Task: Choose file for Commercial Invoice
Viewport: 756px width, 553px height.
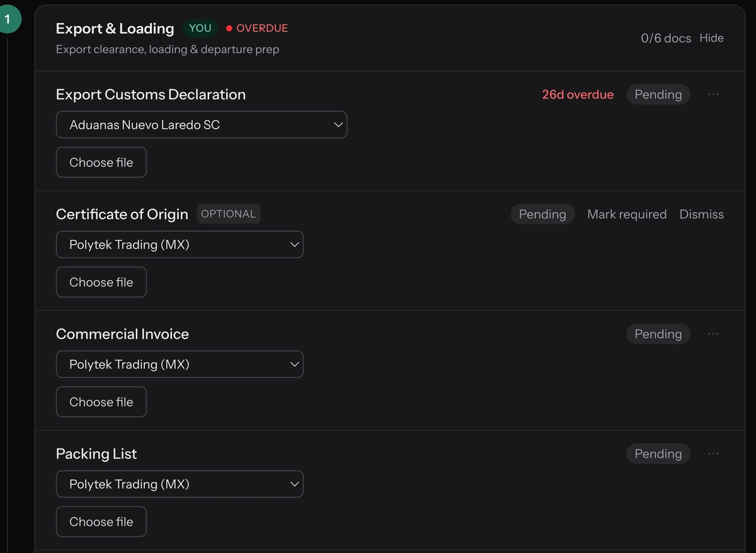Action: coord(101,402)
